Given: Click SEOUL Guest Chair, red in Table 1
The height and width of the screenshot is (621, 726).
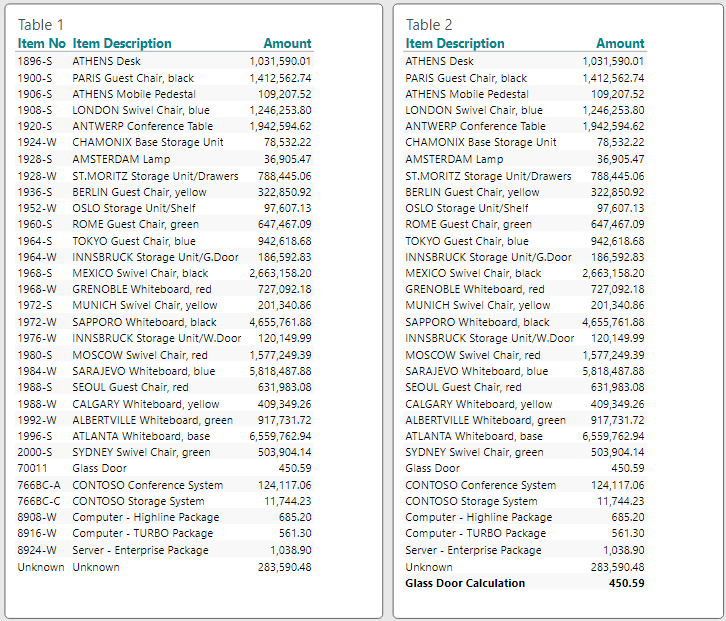Looking at the screenshot, I should [x=130, y=387].
